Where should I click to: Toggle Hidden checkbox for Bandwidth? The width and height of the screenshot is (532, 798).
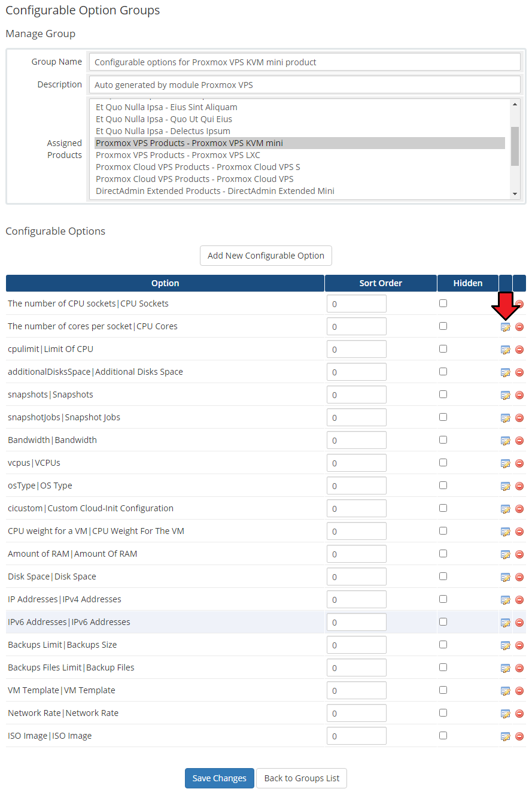pyautogui.click(x=443, y=439)
